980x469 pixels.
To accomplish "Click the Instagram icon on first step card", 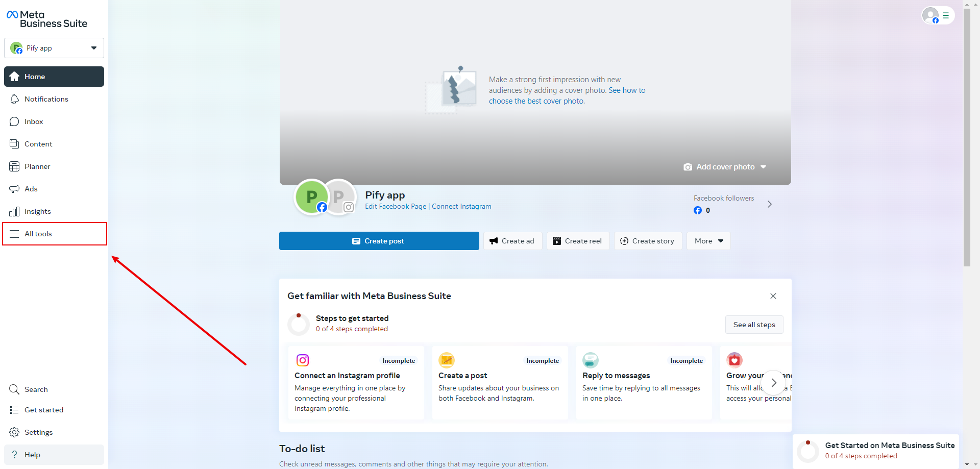I will pyautogui.click(x=303, y=360).
